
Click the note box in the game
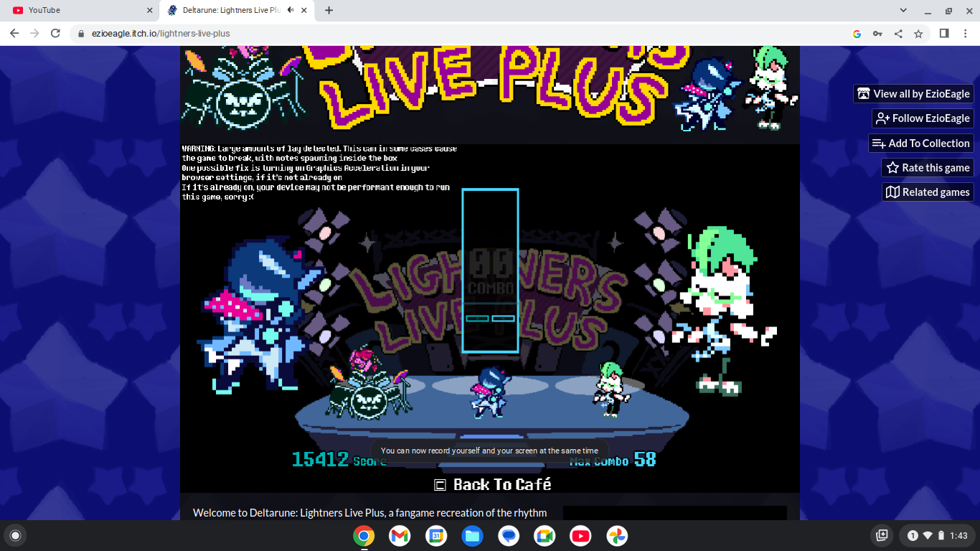click(490, 270)
